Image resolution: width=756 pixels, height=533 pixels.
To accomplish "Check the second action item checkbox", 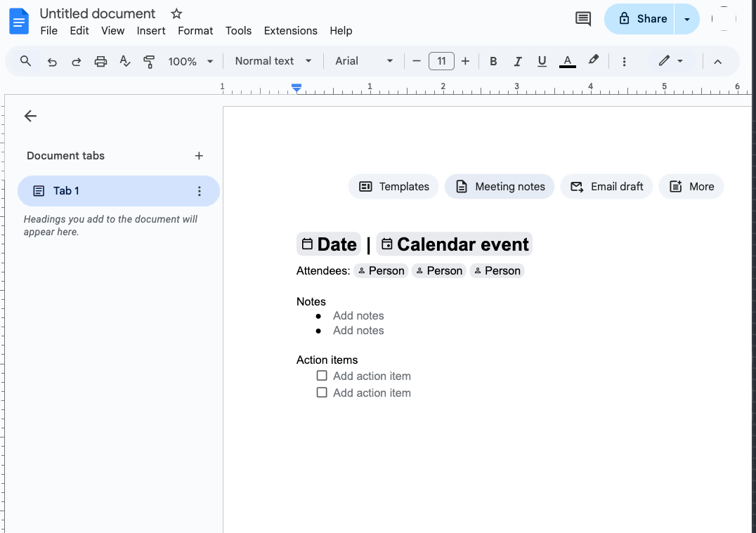I will [322, 393].
